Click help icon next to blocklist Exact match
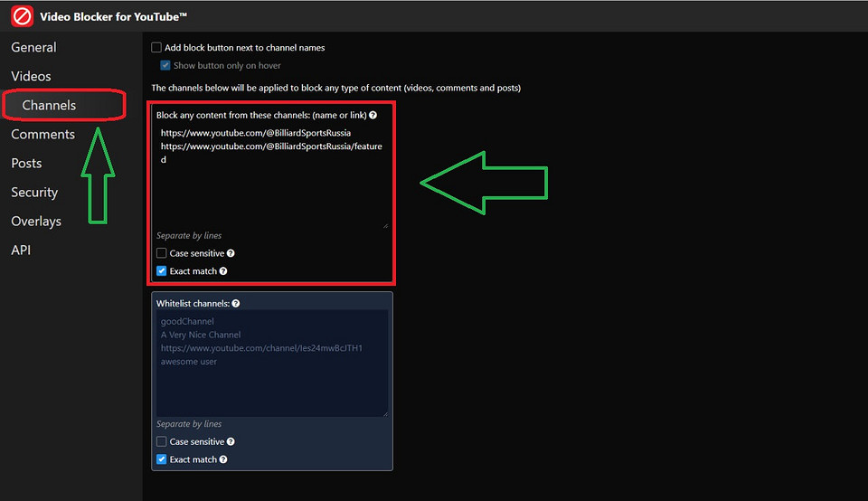 (x=223, y=271)
